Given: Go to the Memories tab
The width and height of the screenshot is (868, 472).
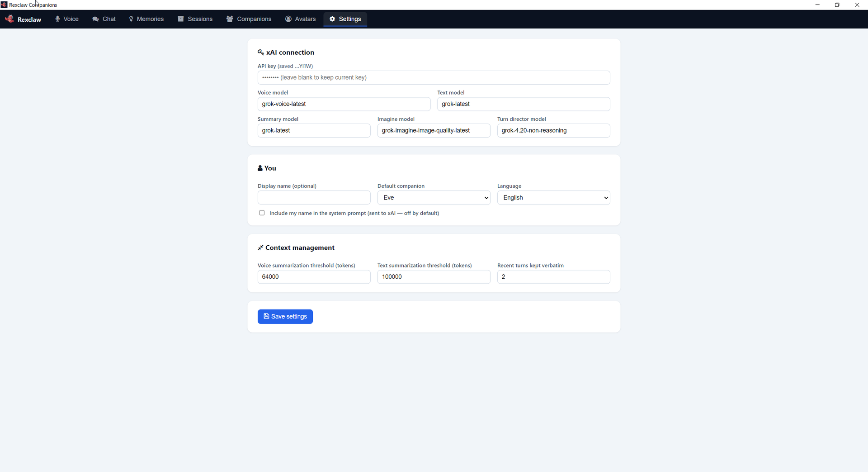Looking at the screenshot, I should [x=146, y=19].
